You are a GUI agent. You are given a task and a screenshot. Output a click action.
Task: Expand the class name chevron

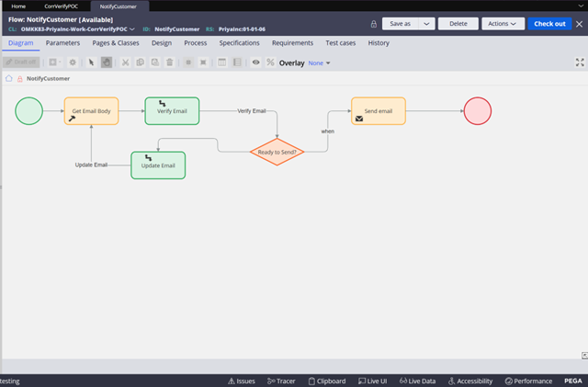point(132,28)
